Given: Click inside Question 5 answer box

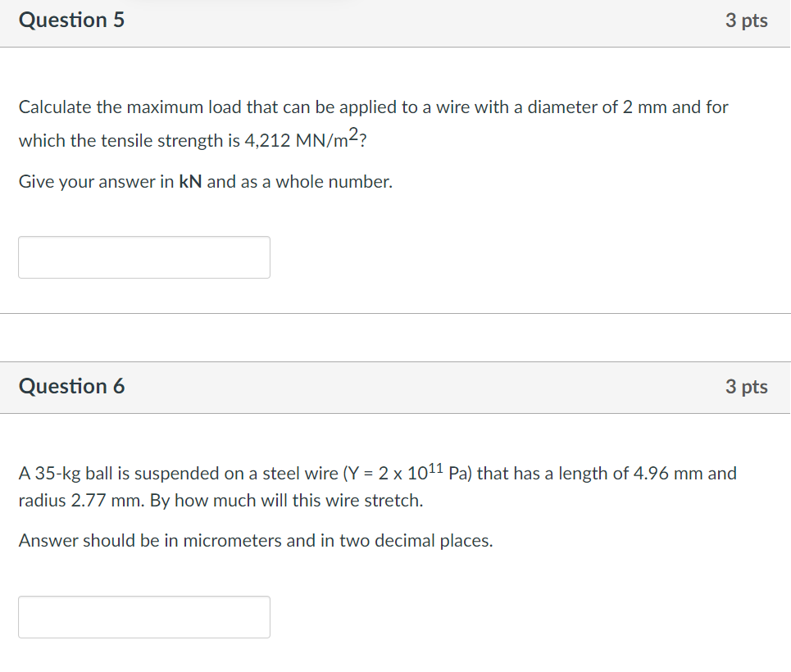Looking at the screenshot, I should tap(143, 257).
